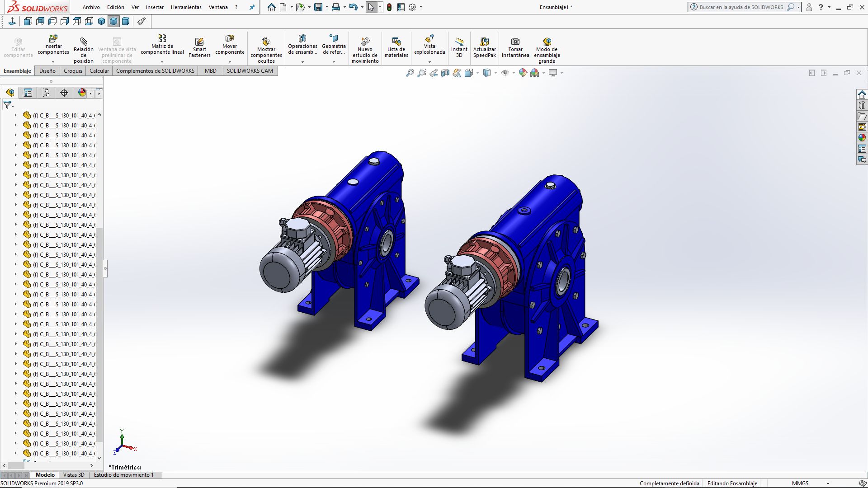Pin the menu bar with the pushpin

click(x=252, y=7)
